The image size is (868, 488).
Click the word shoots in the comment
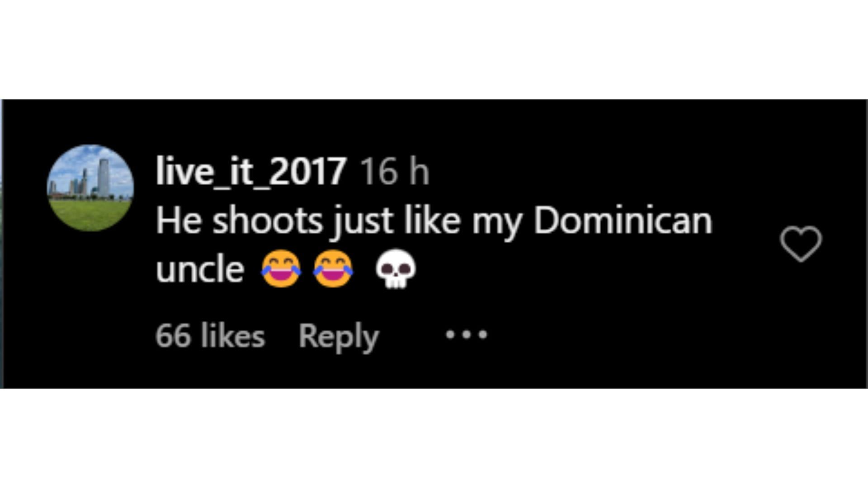pyautogui.click(x=268, y=221)
